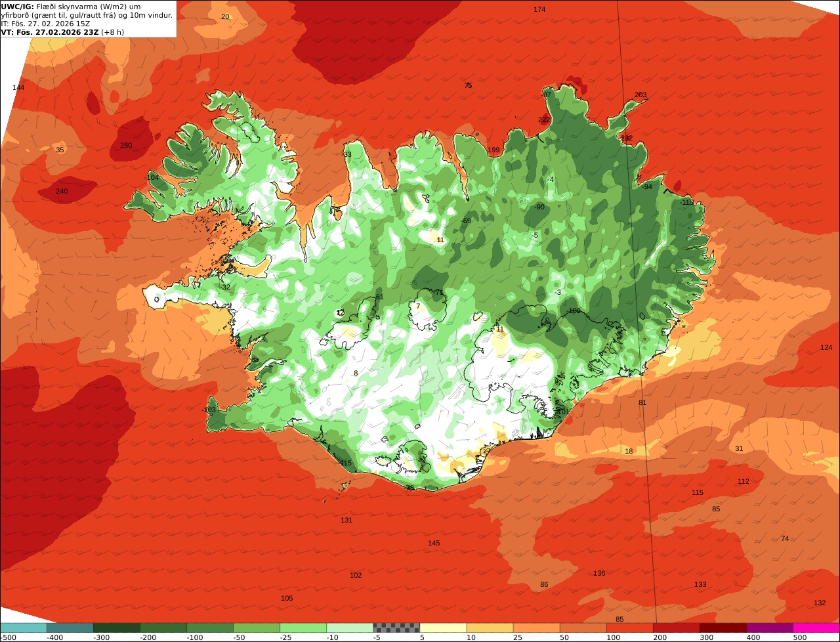Click the value 33 on the north coast

point(347,154)
